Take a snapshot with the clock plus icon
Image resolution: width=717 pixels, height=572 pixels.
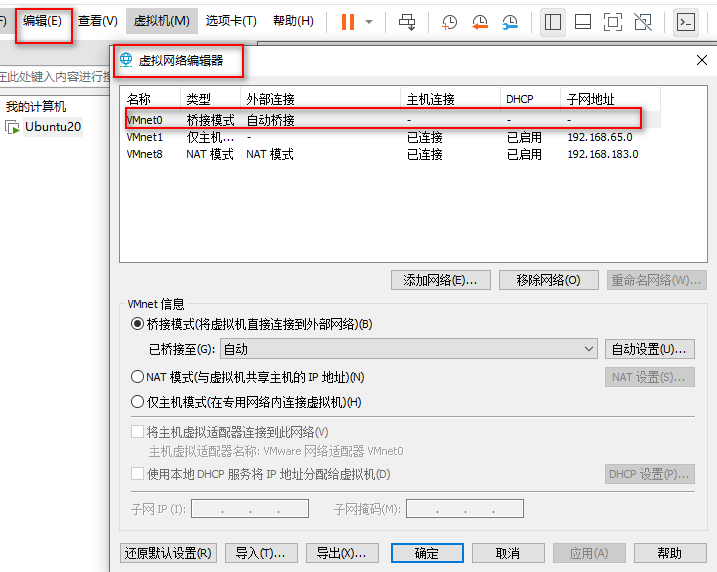449,21
